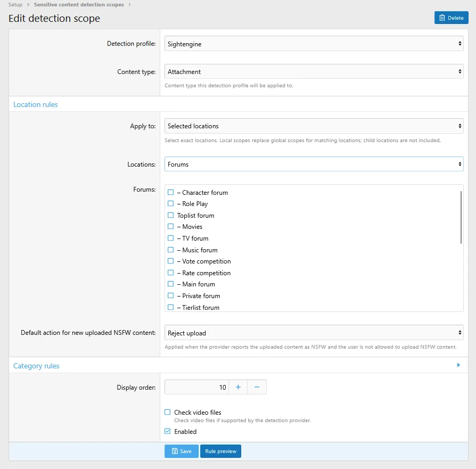Open Sensitive content detection scopes breadcrumb
476x469 pixels.
(79, 5)
